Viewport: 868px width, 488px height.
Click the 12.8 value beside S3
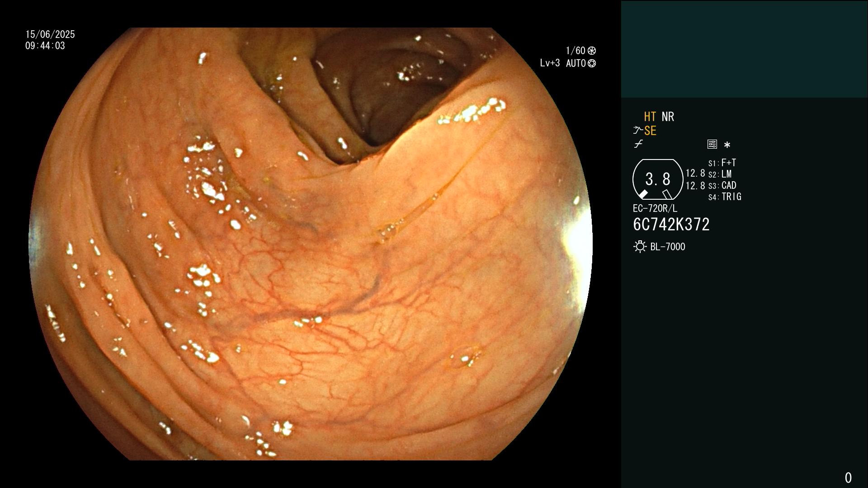[695, 185]
